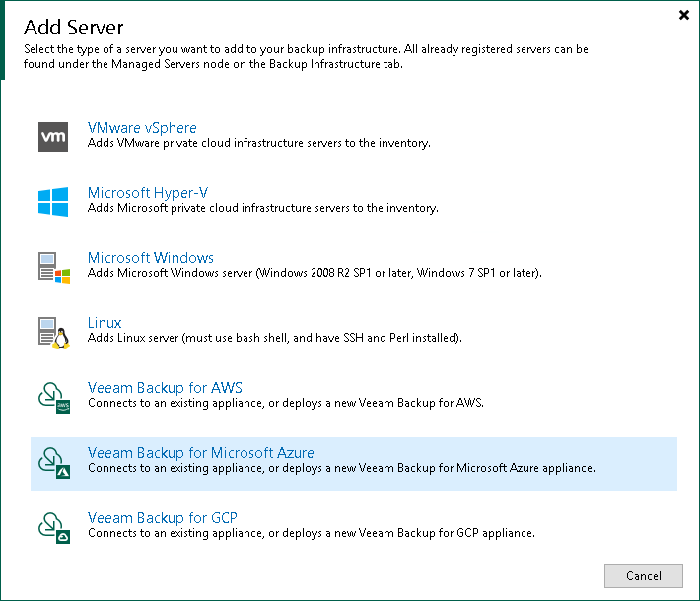The height and width of the screenshot is (601, 700).
Task: Choose Veeam Backup for GCP link
Action: pos(162,518)
